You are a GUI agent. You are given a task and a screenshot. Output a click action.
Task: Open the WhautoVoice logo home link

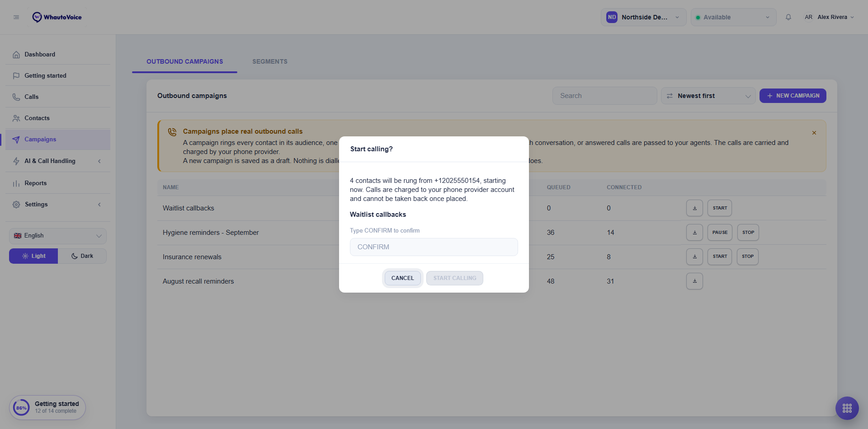point(57,17)
